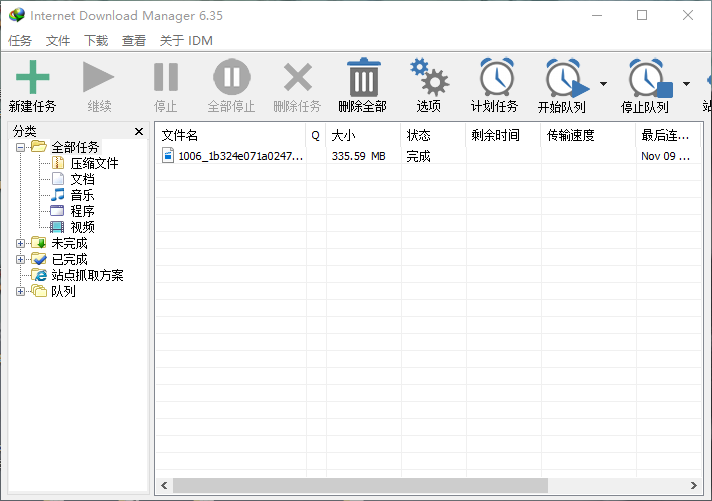Click the IDM logo in title bar
This screenshot has width=712, height=501.
pos(17,15)
